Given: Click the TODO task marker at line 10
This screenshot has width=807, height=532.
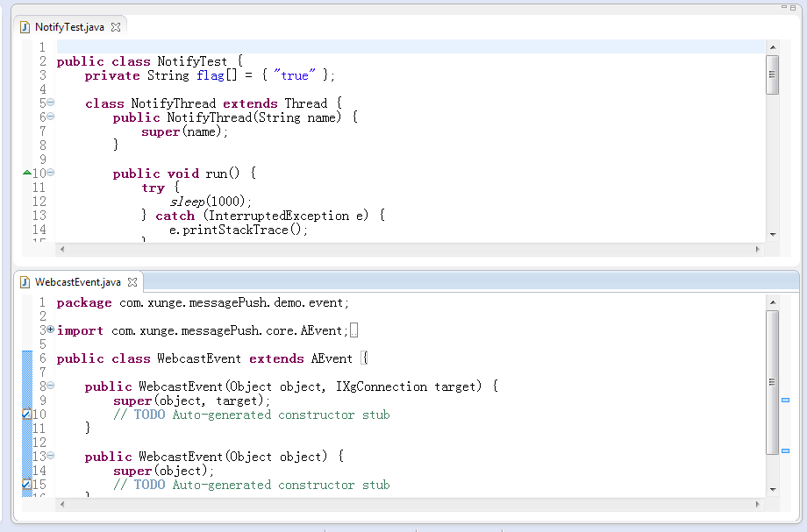Looking at the screenshot, I should click(27, 414).
